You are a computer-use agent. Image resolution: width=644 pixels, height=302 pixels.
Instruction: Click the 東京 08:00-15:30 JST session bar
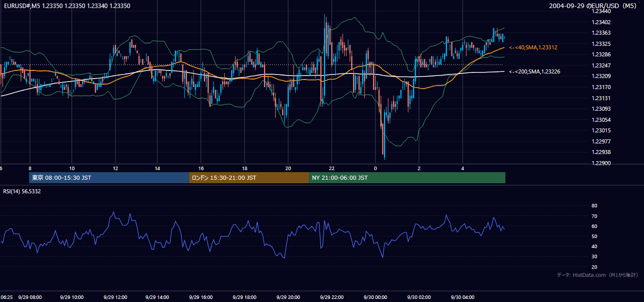pos(109,178)
